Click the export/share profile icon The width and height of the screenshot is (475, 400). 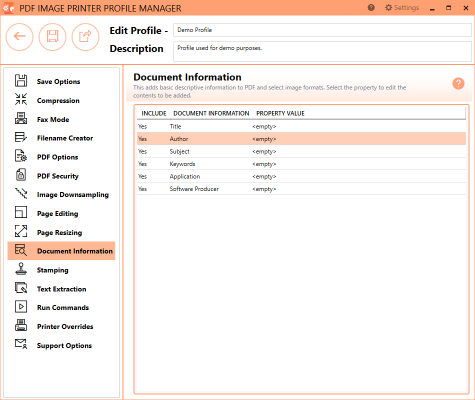pos(85,36)
